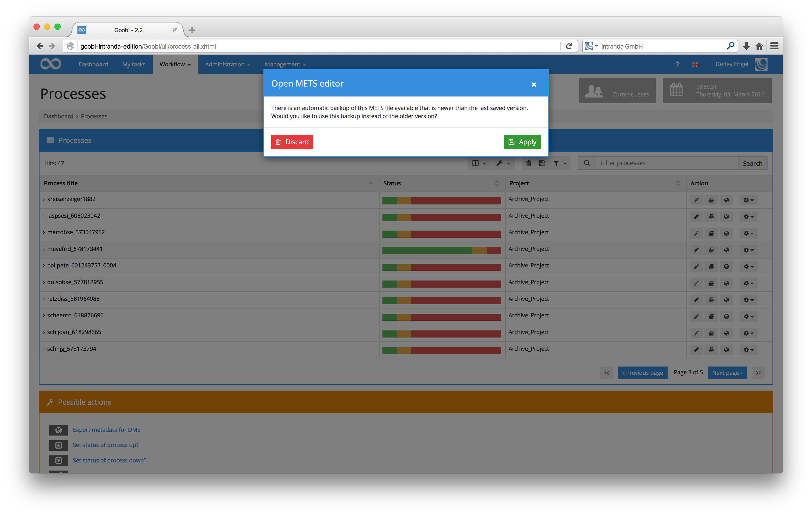Click the green Apply button
The image size is (812, 515).
click(x=522, y=142)
